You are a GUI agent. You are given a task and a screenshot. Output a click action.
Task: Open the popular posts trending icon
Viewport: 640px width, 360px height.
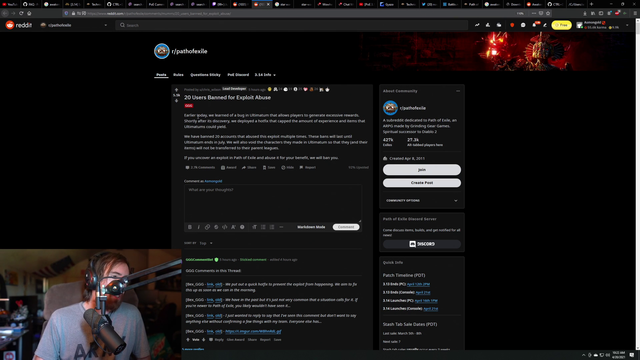tap(477, 25)
